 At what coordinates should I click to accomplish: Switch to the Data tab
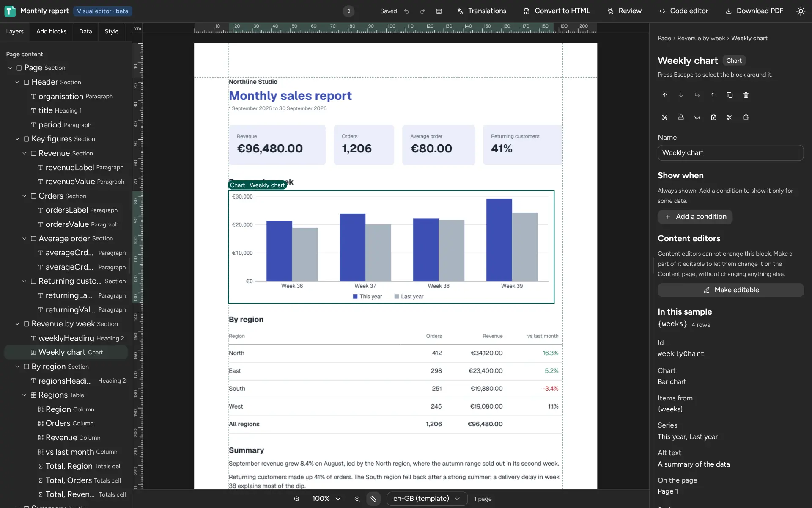click(x=85, y=31)
